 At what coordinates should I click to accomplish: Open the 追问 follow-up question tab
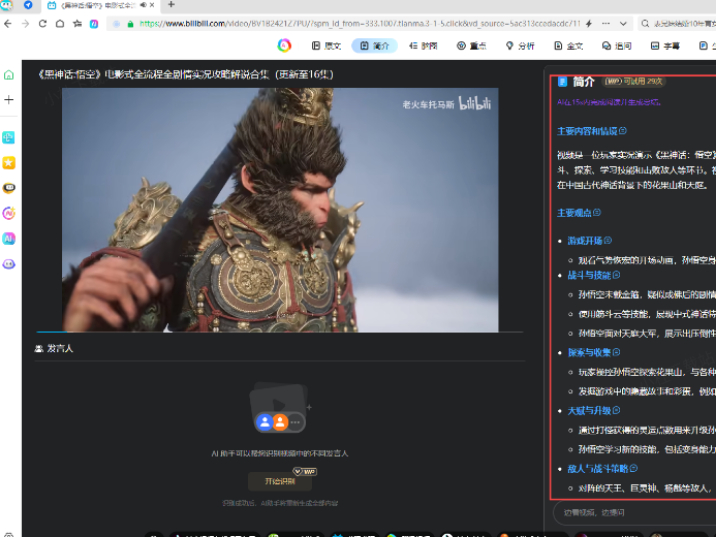(x=617, y=46)
